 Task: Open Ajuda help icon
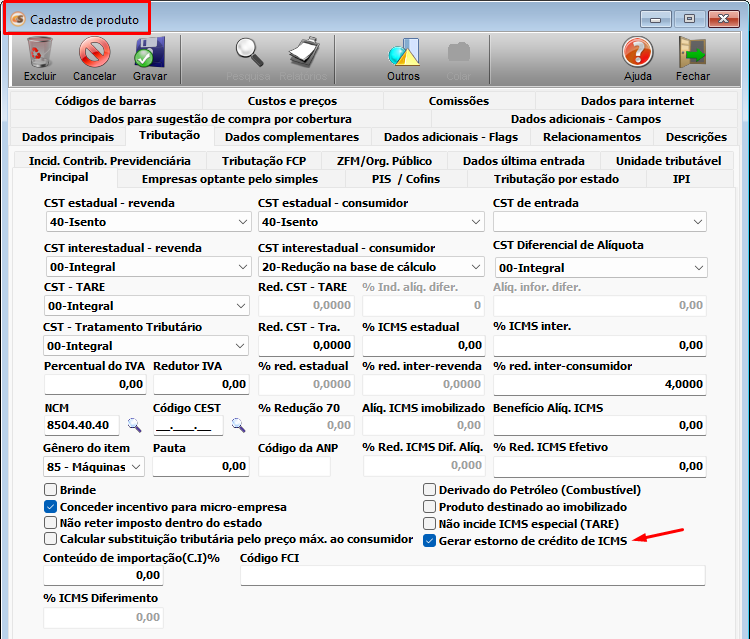pos(637,54)
